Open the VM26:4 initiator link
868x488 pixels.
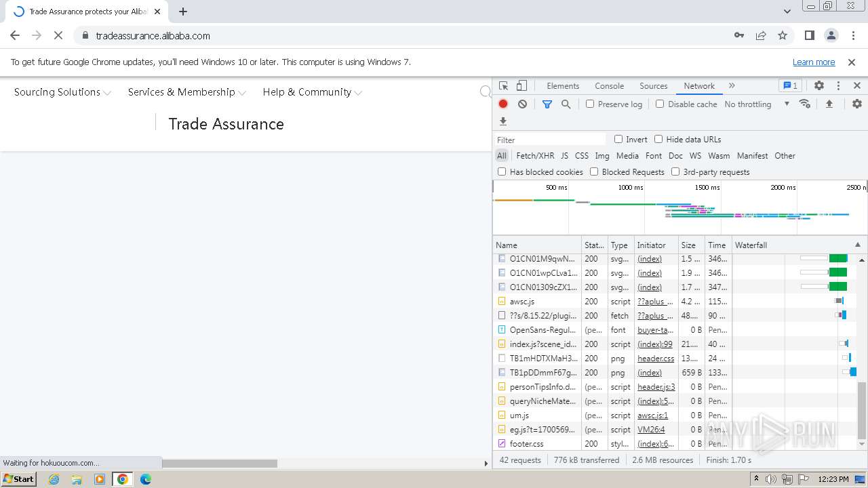[x=651, y=430]
